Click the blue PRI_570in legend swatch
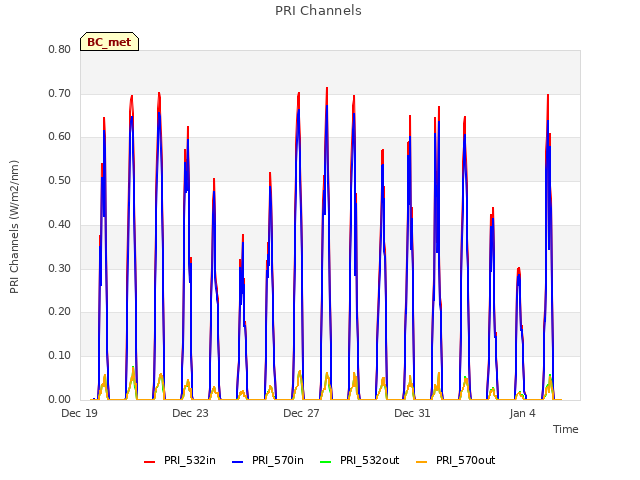 click(x=238, y=462)
